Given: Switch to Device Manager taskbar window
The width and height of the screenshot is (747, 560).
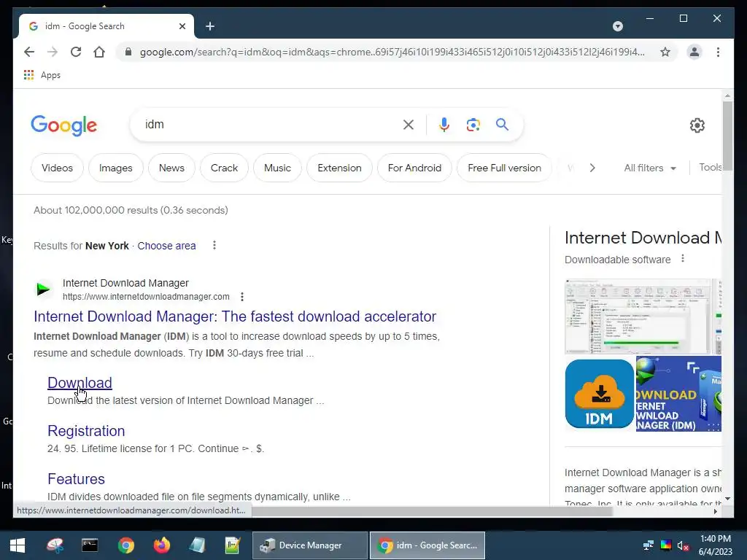Looking at the screenshot, I should [309, 545].
